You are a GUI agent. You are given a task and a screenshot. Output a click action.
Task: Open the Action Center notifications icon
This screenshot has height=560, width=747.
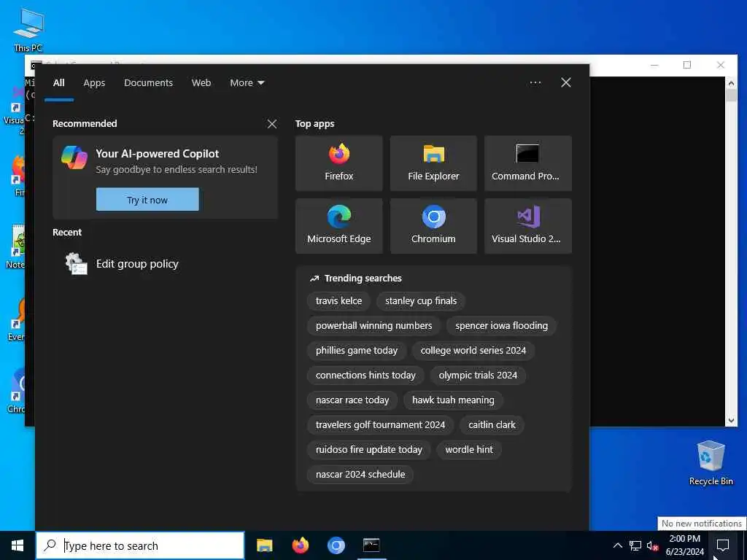click(x=723, y=545)
